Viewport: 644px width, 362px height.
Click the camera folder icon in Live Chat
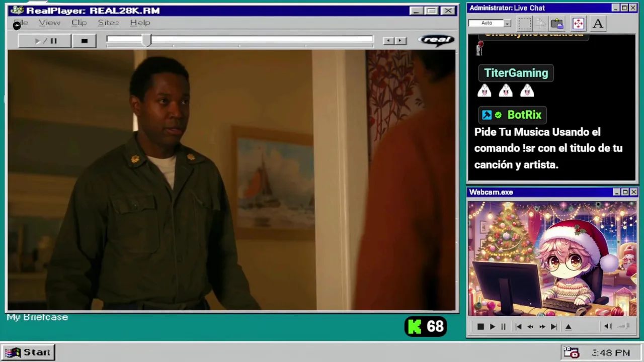pyautogui.click(x=557, y=23)
